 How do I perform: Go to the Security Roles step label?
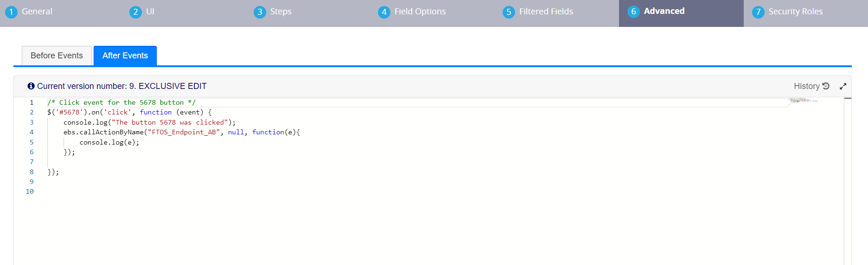(x=795, y=12)
